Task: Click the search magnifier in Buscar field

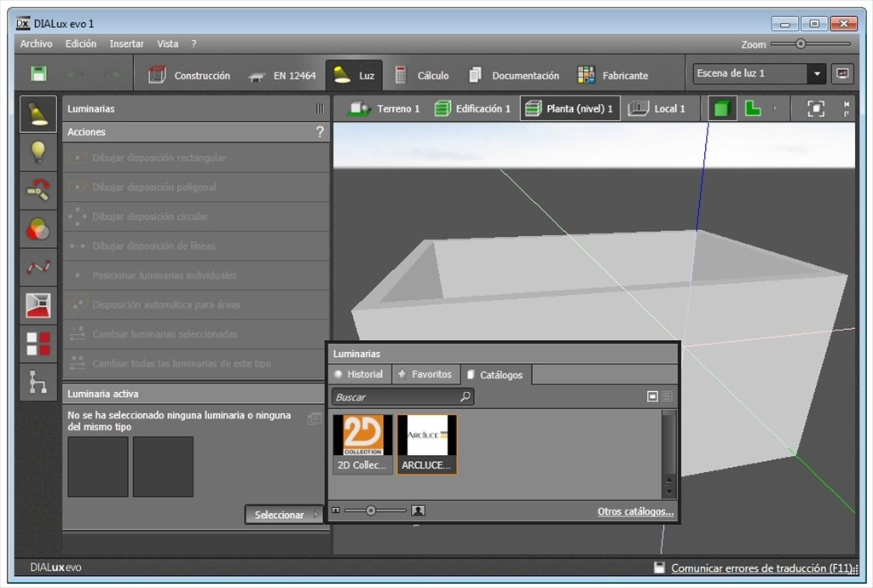Action: click(x=465, y=396)
